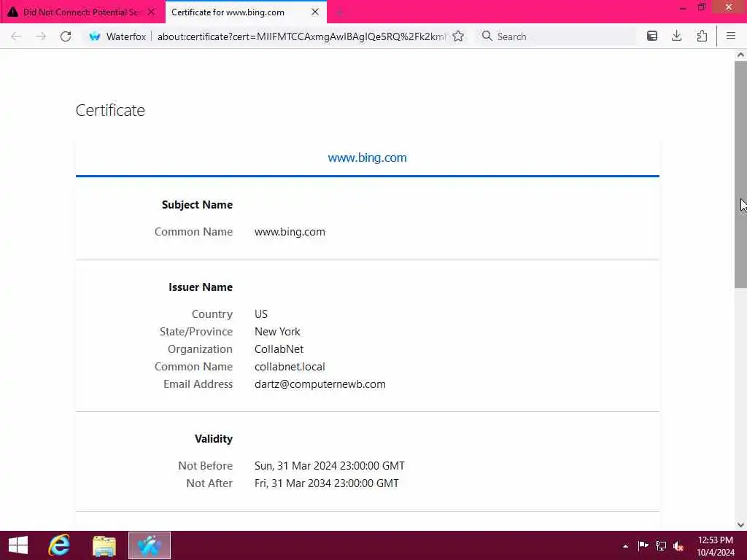Open File Explorer from taskbar
Viewport: 747px width, 560px height.
click(x=104, y=545)
